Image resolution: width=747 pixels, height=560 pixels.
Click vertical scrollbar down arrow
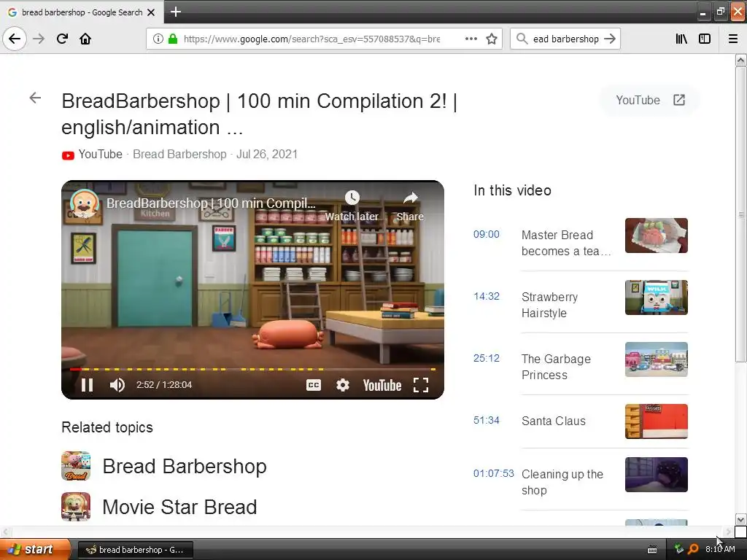coord(740,519)
